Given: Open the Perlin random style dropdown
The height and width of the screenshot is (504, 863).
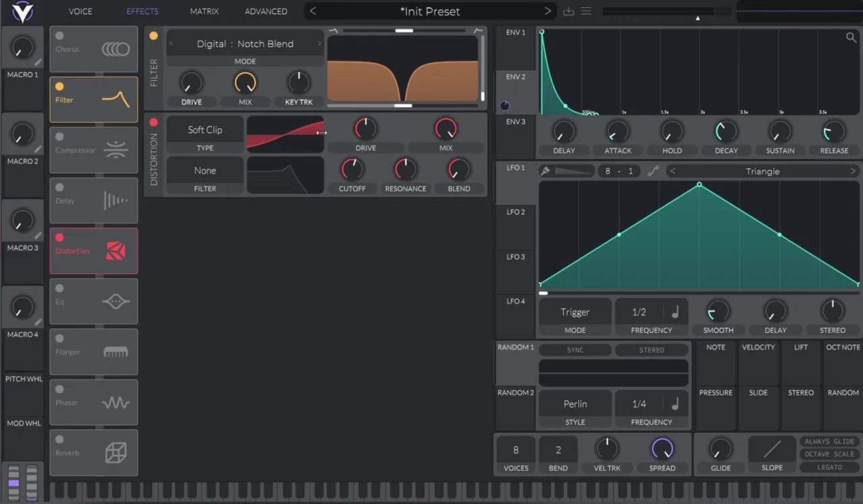Looking at the screenshot, I should [575, 404].
